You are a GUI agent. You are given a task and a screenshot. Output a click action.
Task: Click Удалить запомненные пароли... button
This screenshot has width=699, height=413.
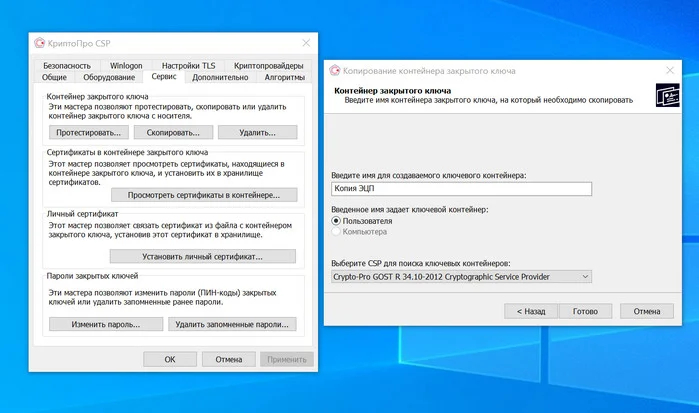[232, 324]
